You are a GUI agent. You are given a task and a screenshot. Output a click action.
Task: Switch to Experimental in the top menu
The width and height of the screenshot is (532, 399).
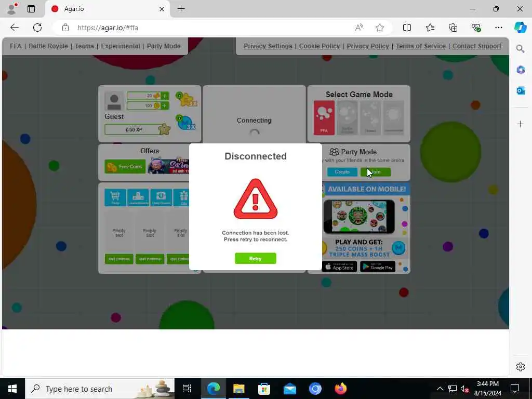pyautogui.click(x=120, y=46)
